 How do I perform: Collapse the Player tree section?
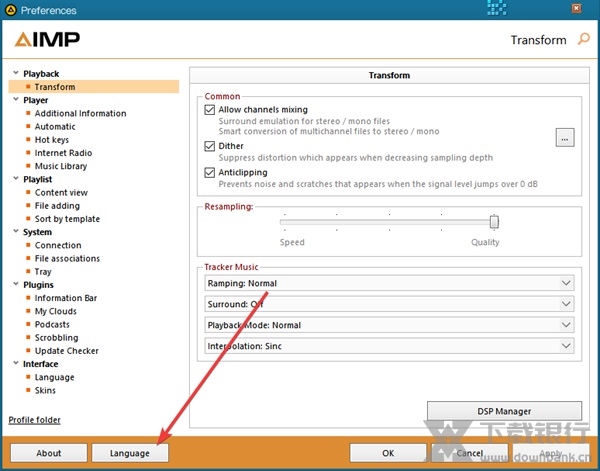[15, 100]
